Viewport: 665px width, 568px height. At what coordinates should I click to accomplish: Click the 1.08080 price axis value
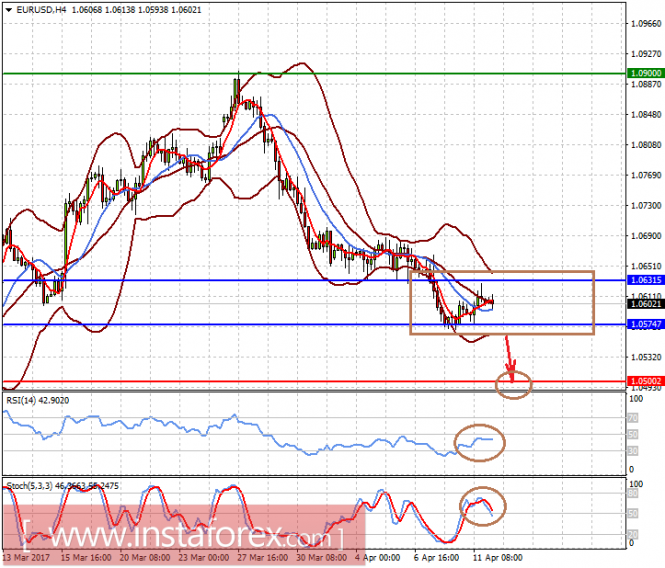[x=646, y=145]
